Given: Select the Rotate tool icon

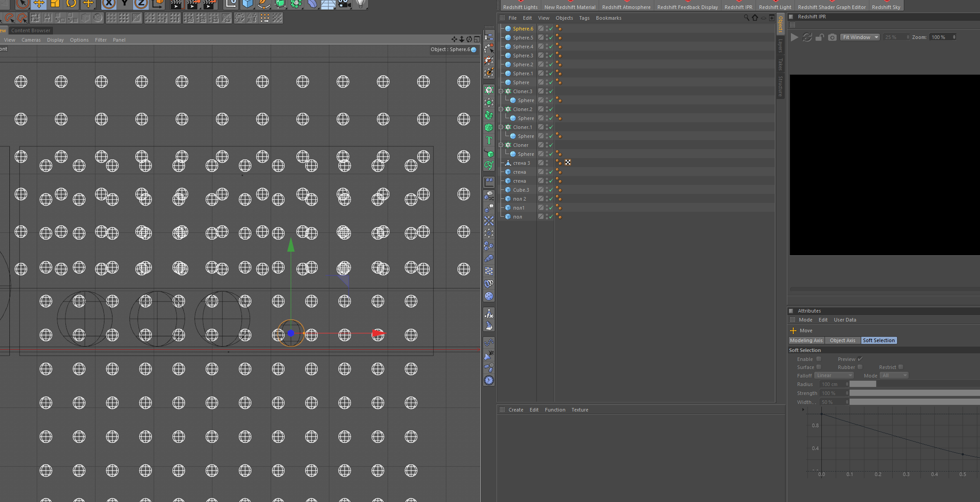Looking at the screenshot, I should tap(71, 4).
